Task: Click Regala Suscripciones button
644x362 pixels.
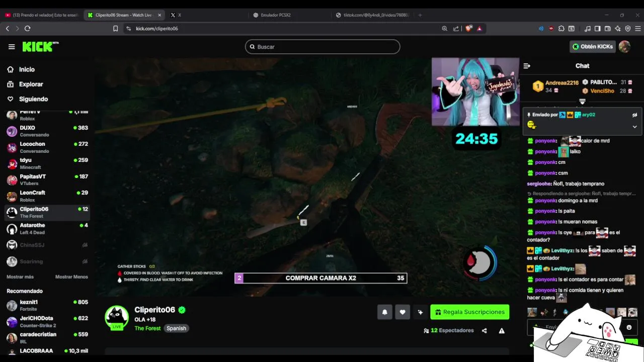Action: pos(469,312)
